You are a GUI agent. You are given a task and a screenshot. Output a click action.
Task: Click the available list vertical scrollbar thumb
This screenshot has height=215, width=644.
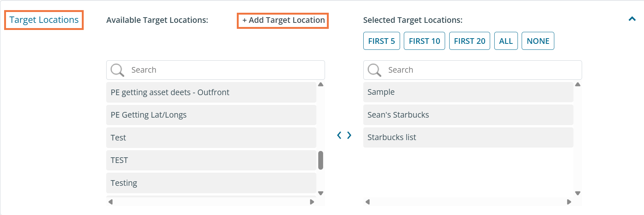320,160
